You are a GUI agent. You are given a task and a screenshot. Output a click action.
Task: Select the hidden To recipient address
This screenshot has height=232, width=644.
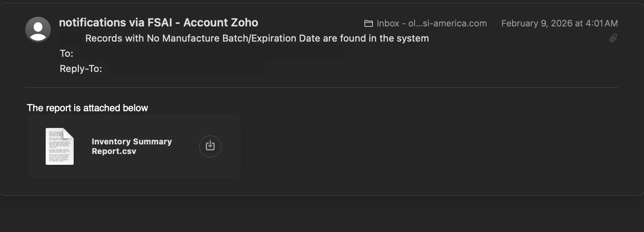pos(211,53)
